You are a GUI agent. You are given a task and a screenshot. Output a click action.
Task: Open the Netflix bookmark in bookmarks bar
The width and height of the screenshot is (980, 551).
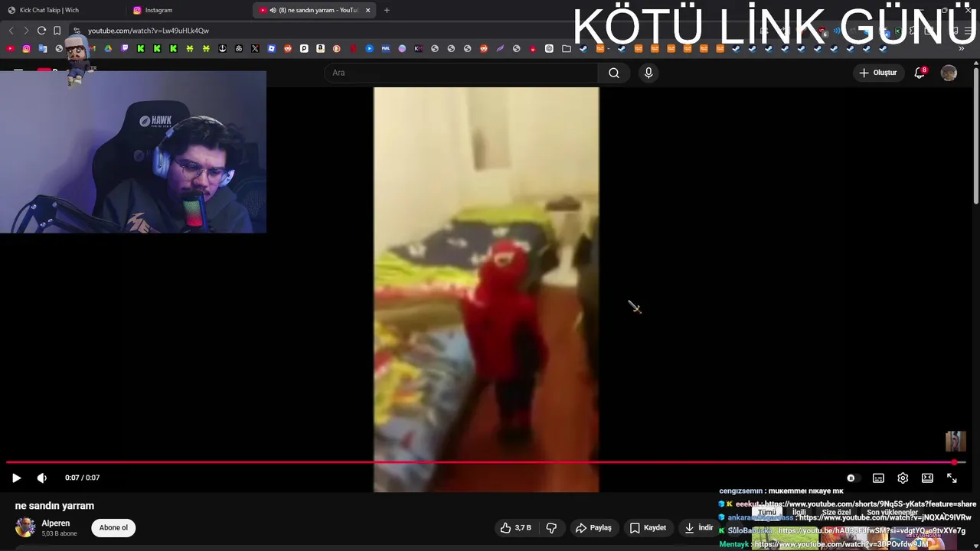pyautogui.click(x=353, y=48)
